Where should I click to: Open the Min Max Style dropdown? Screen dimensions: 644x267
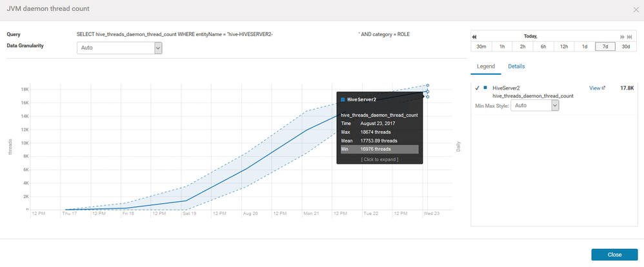534,104
